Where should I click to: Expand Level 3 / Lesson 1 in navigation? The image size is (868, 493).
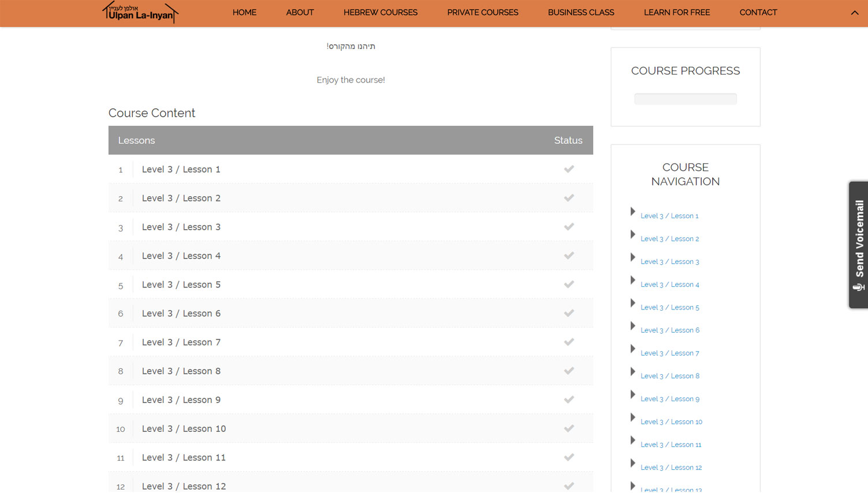pyautogui.click(x=633, y=212)
